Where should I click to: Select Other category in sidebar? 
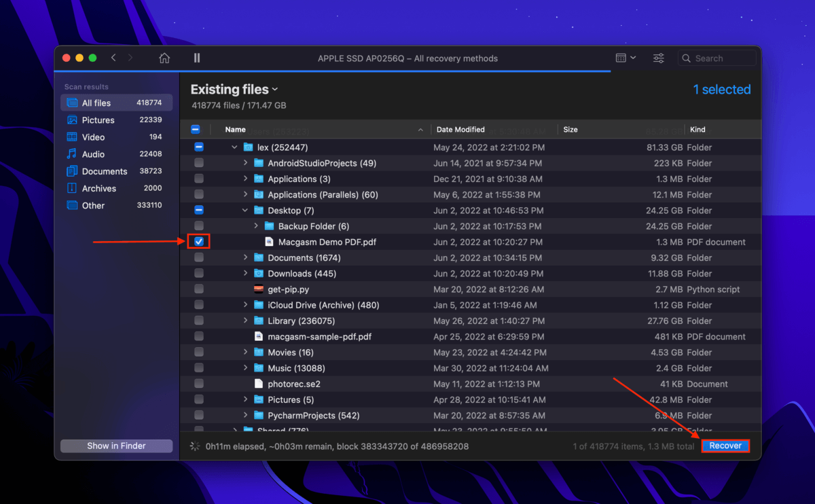(116, 205)
